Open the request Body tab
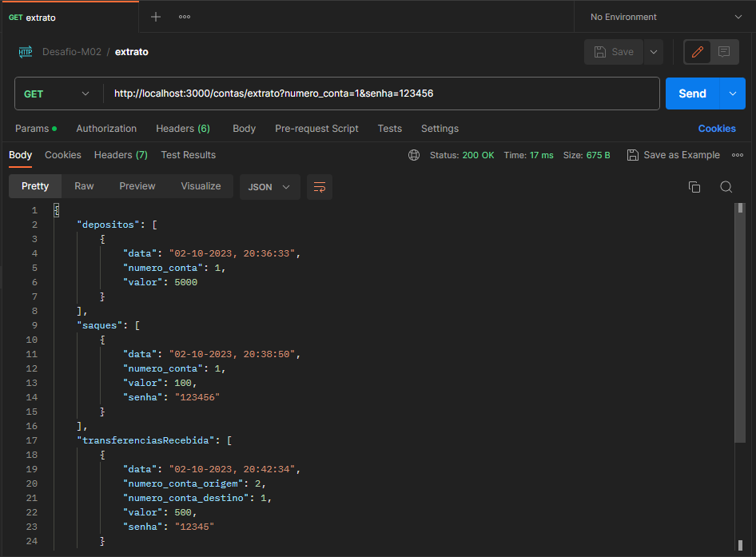This screenshot has width=756, height=557. 244,129
